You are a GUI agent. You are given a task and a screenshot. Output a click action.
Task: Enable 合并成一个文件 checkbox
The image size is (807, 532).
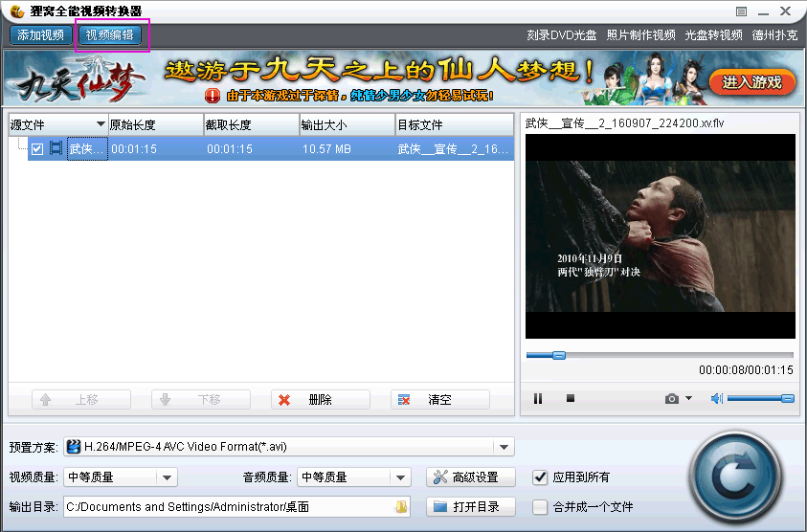pyautogui.click(x=539, y=507)
